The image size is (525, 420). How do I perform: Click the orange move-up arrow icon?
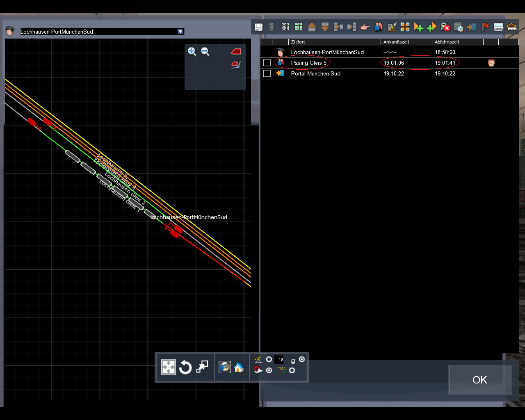[x=312, y=27]
